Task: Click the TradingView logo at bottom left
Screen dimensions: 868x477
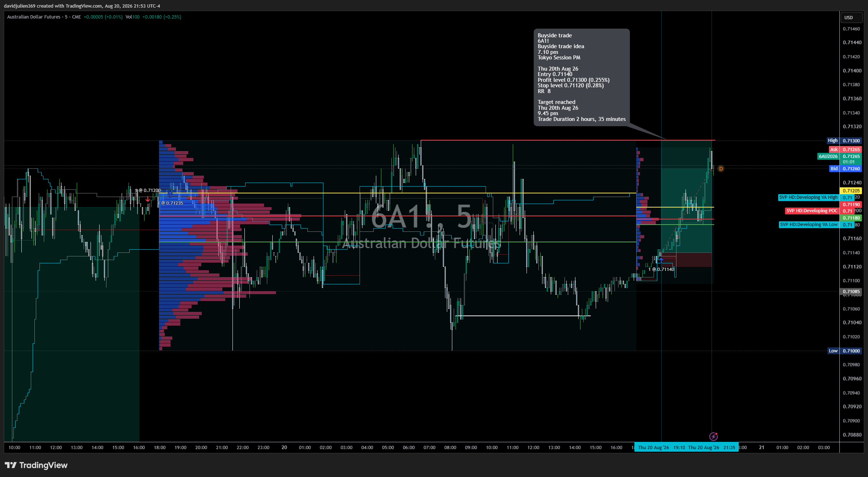Action: (36, 465)
